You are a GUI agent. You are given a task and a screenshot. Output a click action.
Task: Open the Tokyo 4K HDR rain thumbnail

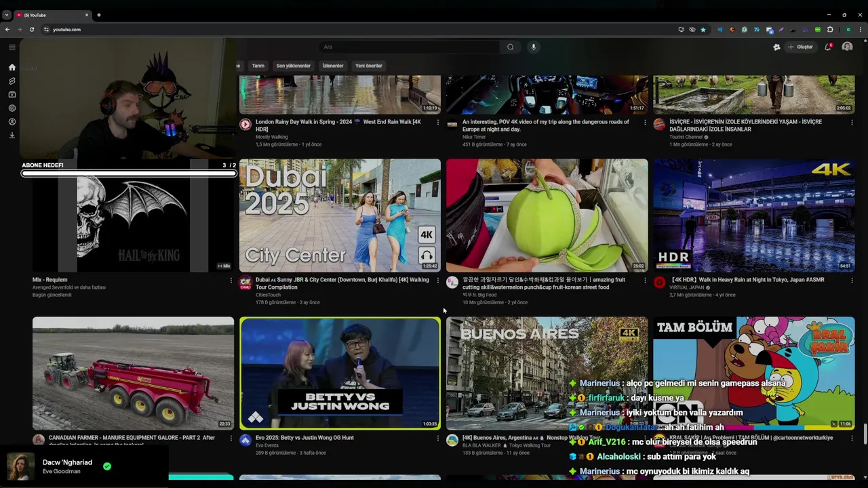tap(753, 216)
